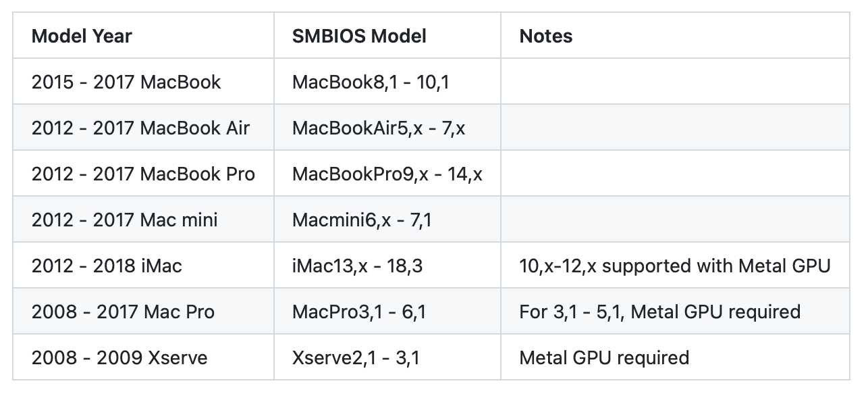Click the MacBookAir5,x - 7,x cell

tap(379, 128)
